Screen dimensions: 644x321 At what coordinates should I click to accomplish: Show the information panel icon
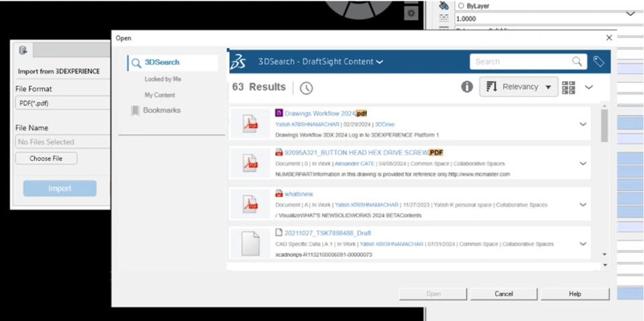467,86
